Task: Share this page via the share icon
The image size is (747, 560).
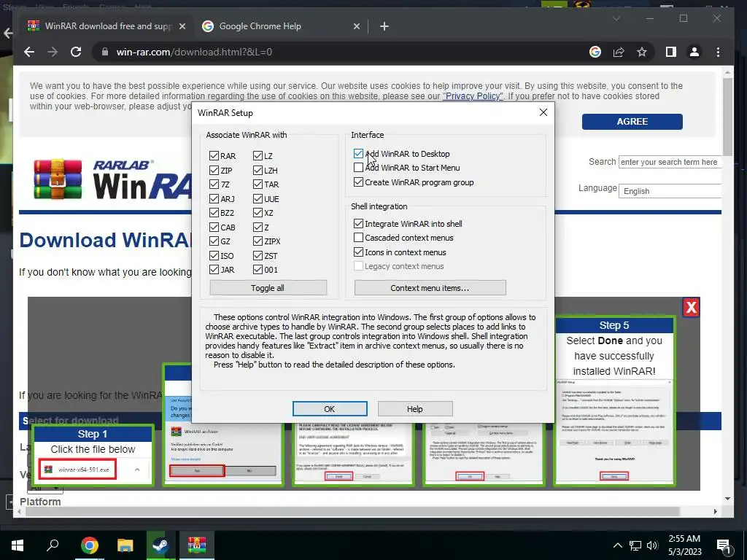Action: [619, 52]
